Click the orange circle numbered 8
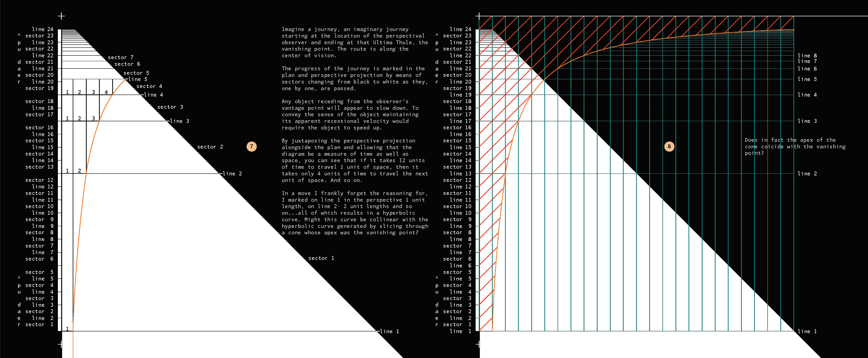868x358 pixels. (x=669, y=146)
